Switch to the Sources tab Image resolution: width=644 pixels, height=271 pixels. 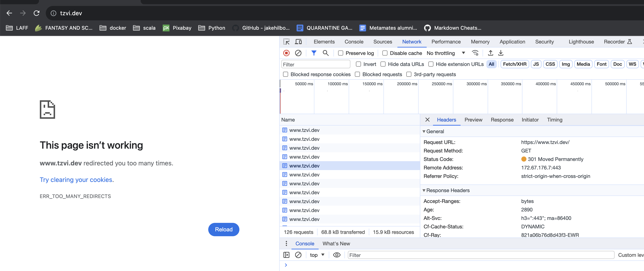383,42
